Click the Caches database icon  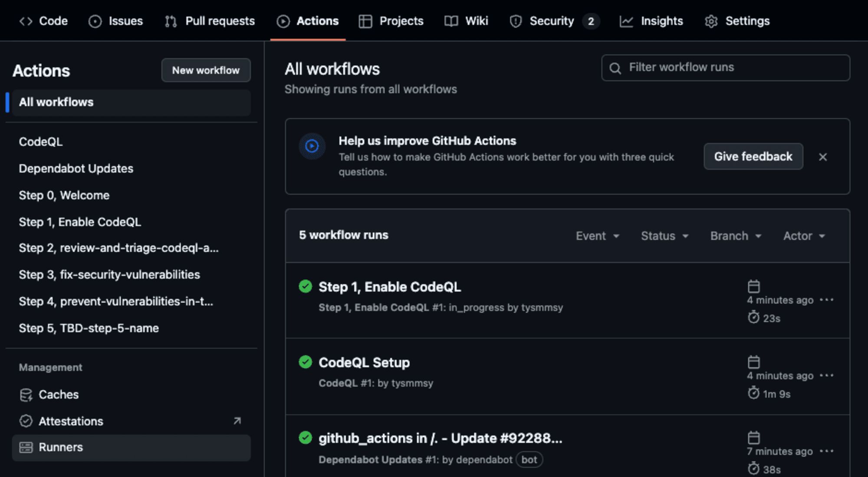coord(26,395)
